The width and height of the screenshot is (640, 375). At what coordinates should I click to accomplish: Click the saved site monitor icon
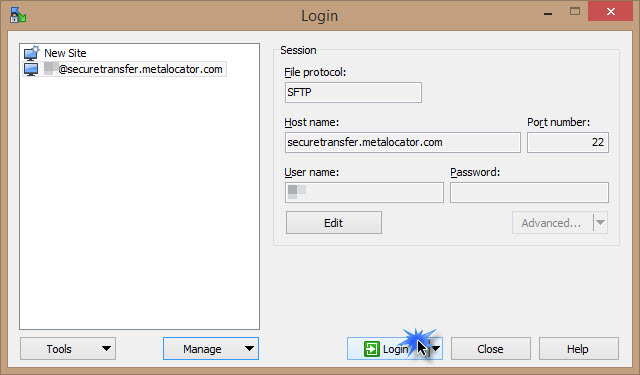pyautogui.click(x=31, y=69)
